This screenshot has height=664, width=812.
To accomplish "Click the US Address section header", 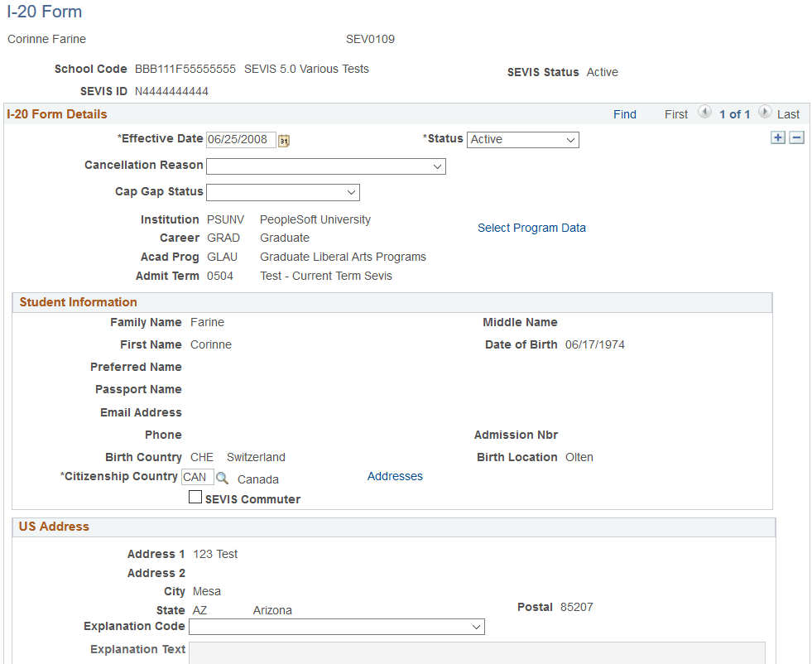I will click(54, 527).
